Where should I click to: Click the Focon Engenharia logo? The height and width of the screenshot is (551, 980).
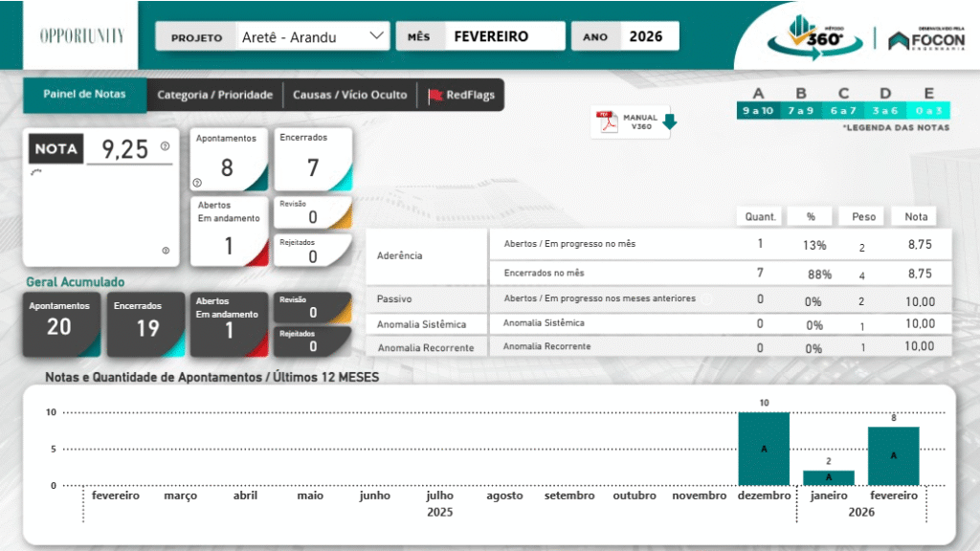[924, 38]
